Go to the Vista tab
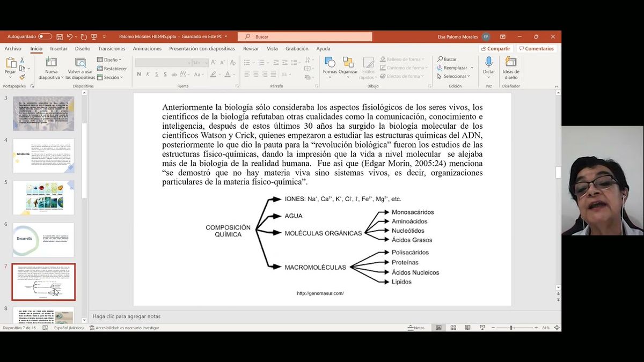The height and width of the screenshot is (362, 644). coord(272,49)
